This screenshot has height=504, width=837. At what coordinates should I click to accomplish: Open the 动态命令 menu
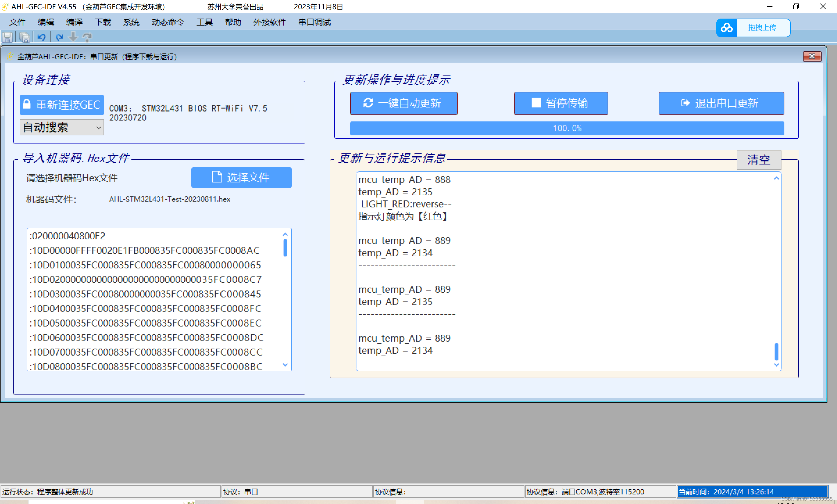tap(168, 22)
